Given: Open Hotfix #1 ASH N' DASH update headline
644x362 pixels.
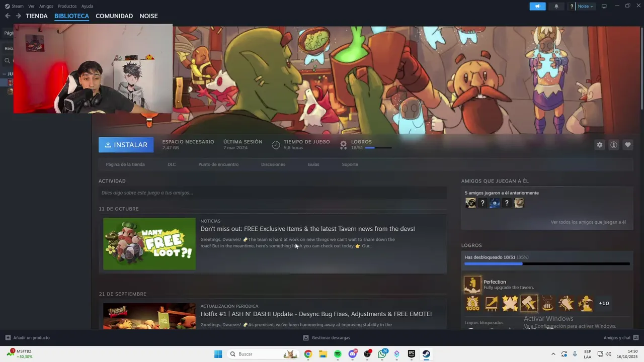Looking at the screenshot, I should [x=316, y=314].
